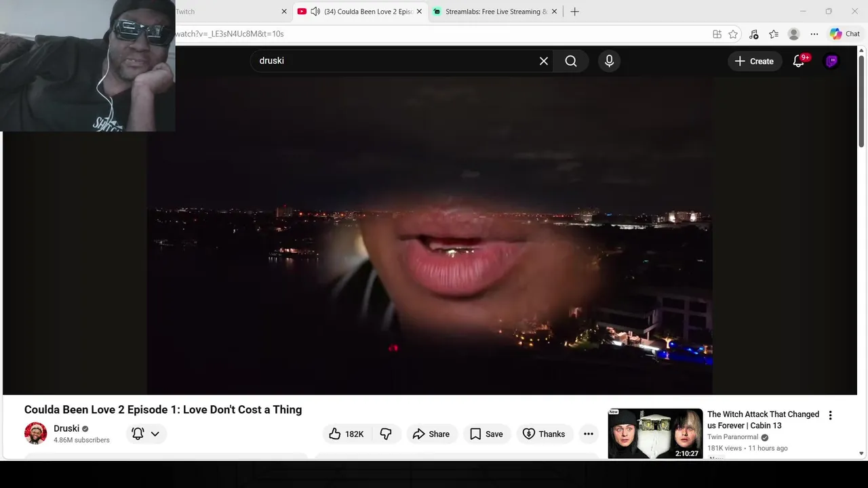Send Thanks to the creator
Viewport: 868px width, 488px height.
(x=544, y=434)
